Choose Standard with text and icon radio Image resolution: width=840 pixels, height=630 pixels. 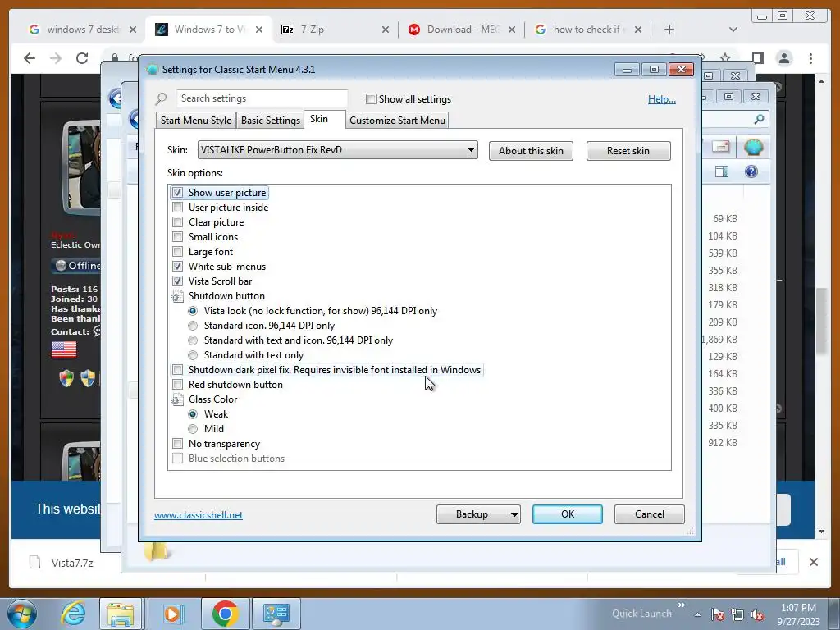coord(193,340)
